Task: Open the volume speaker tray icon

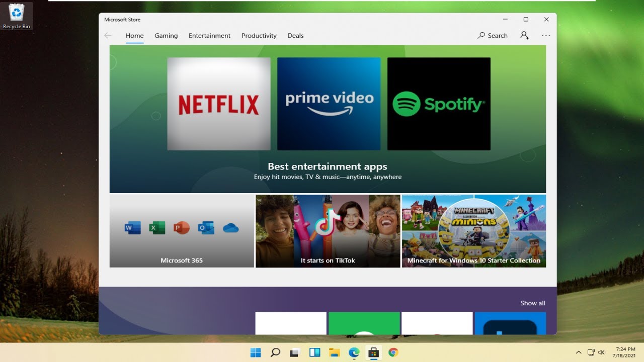Action: (x=601, y=352)
